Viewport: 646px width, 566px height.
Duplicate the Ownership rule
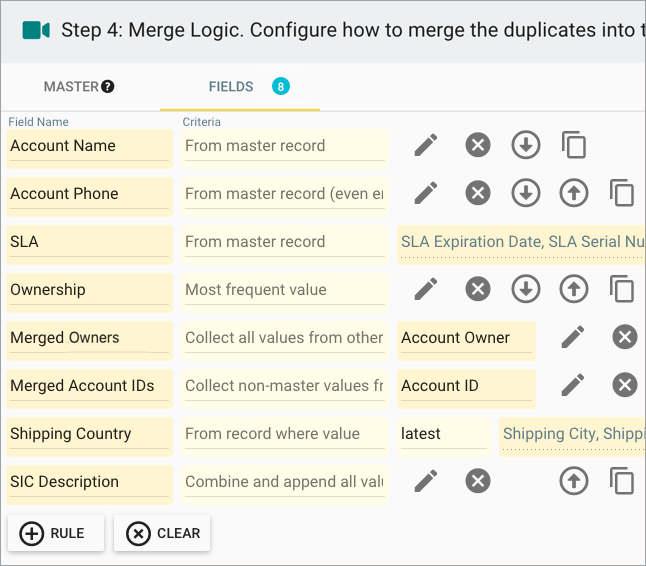point(622,289)
